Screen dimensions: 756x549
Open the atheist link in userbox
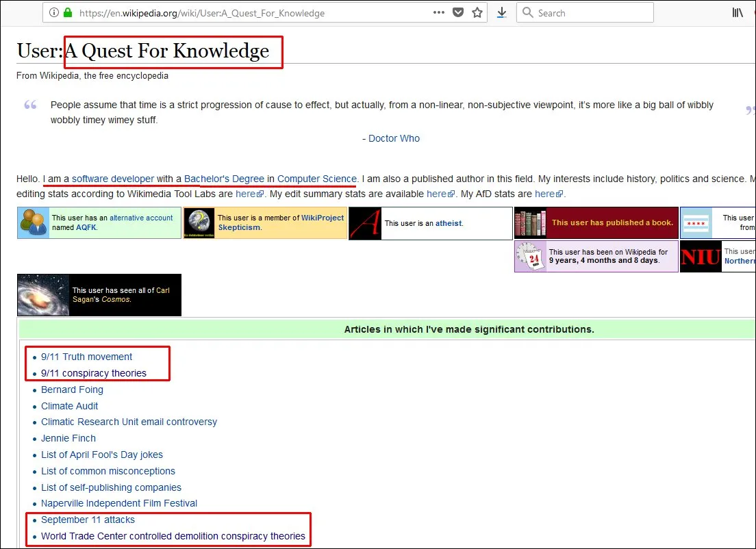tap(449, 223)
